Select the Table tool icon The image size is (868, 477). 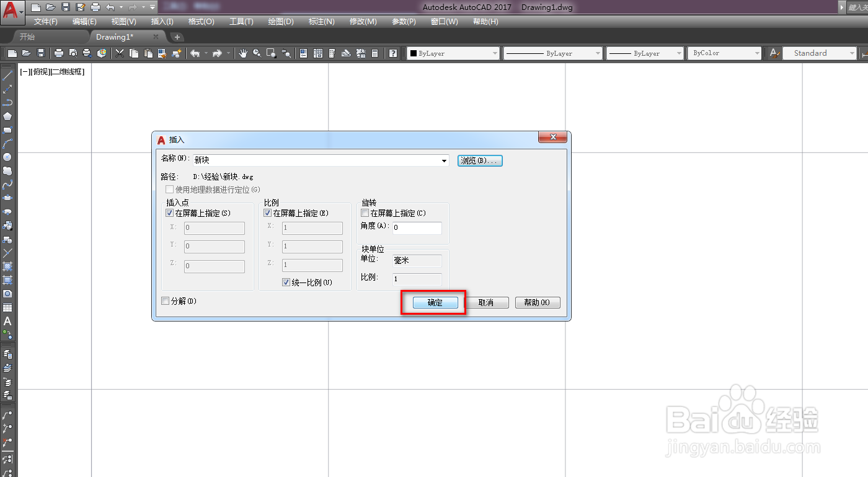[7, 307]
